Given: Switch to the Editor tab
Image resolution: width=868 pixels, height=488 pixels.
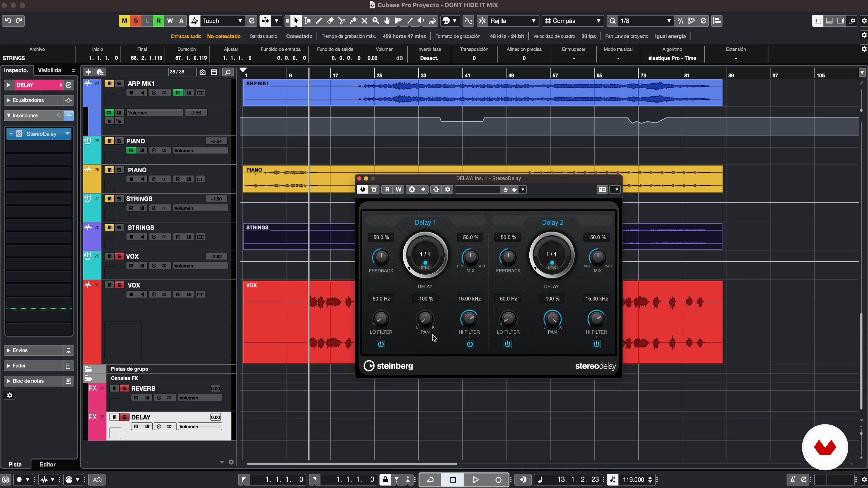Looking at the screenshot, I should pos(47,464).
